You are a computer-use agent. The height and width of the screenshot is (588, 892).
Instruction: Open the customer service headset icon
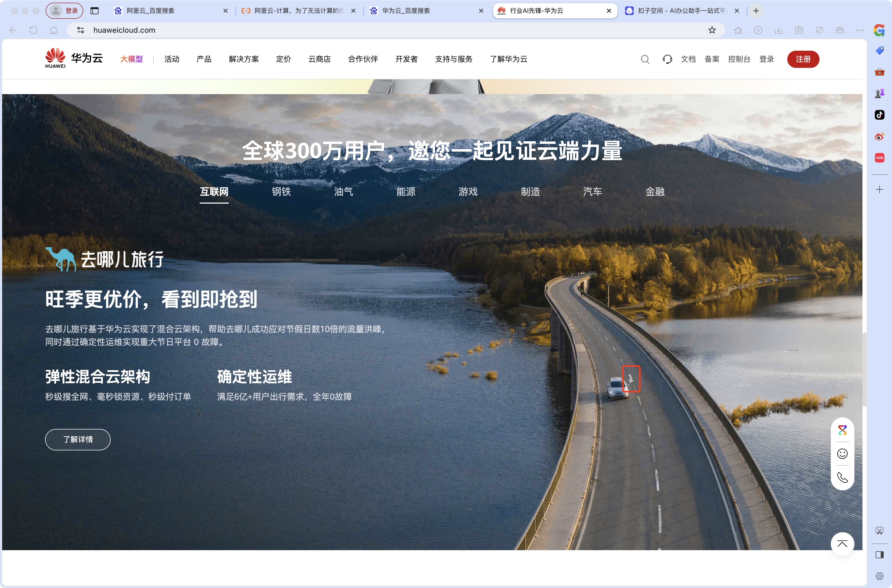(x=667, y=59)
